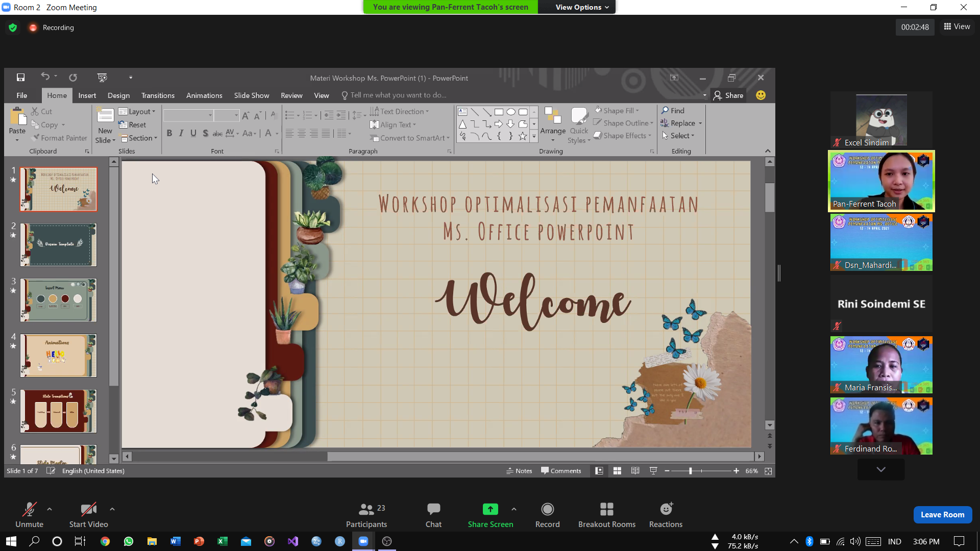
Task: Expand audio options arrow beside Unmute
Action: pos(50,509)
